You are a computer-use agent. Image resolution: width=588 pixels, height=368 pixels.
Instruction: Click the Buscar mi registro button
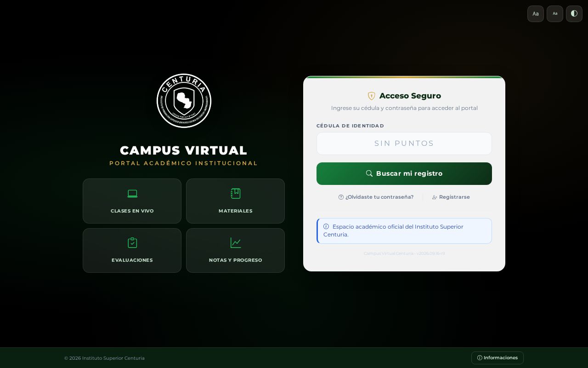pos(404,173)
